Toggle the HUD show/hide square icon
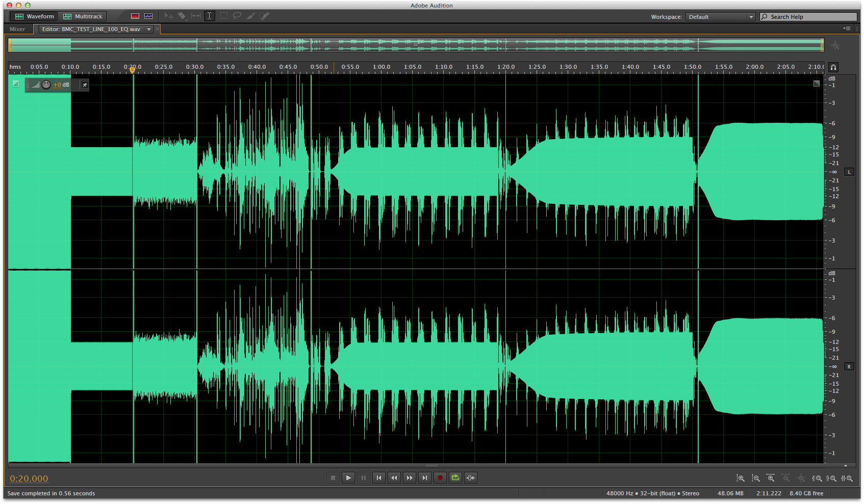The image size is (864, 504). point(16,84)
